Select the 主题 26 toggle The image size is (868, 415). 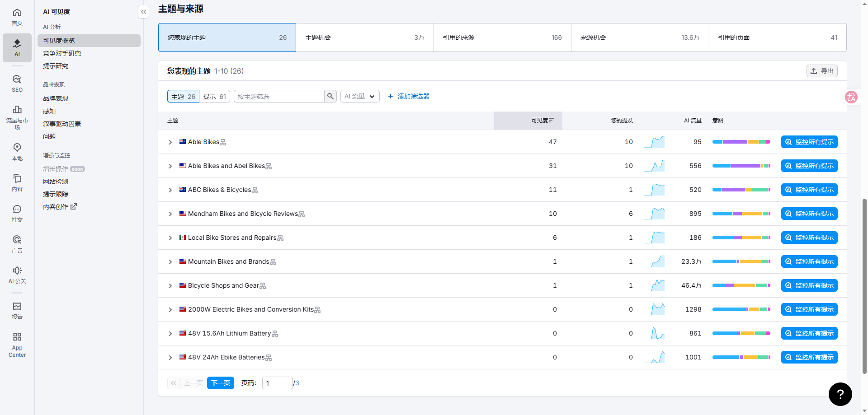tap(183, 97)
